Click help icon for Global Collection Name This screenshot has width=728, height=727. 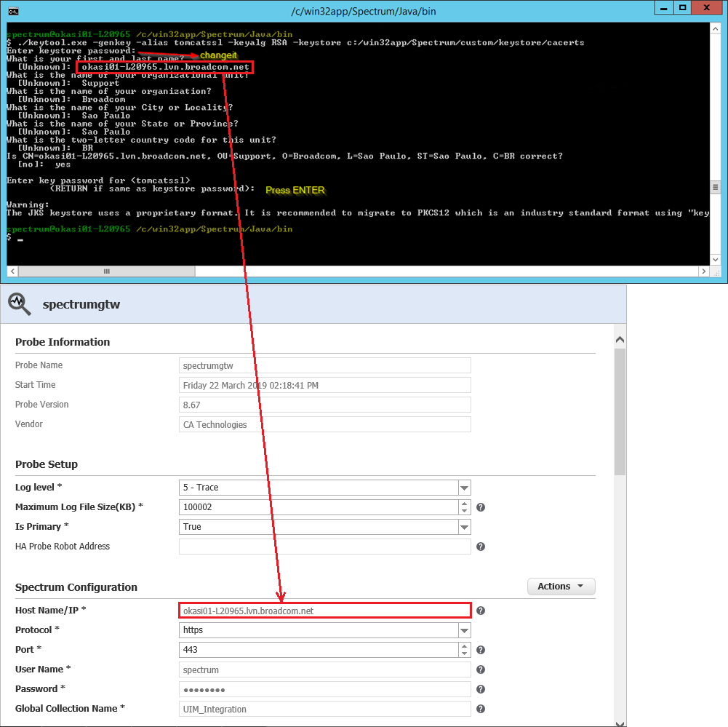pos(481,709)
